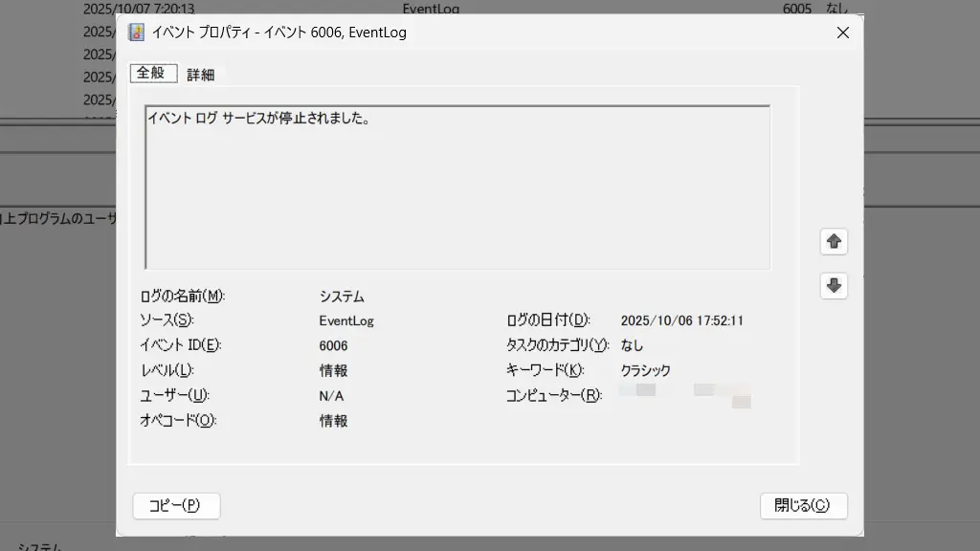Click the event message イベント ログ サービスが停止されました
The height and width of the screenshot is (551, 980).
(x=258, y=120)
